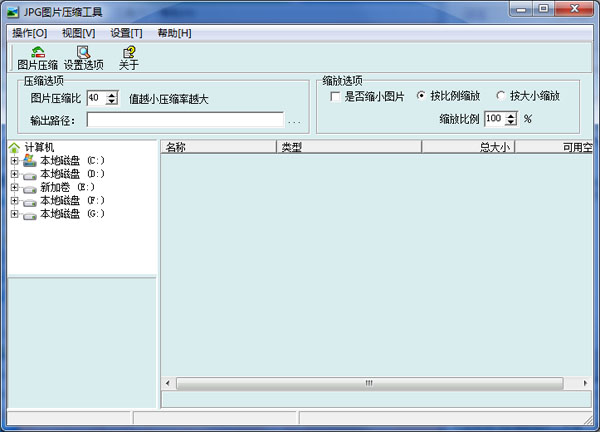Screen dimensions: 600x432
Task: Click the 图片压缩比 value field
Action: 97,98
